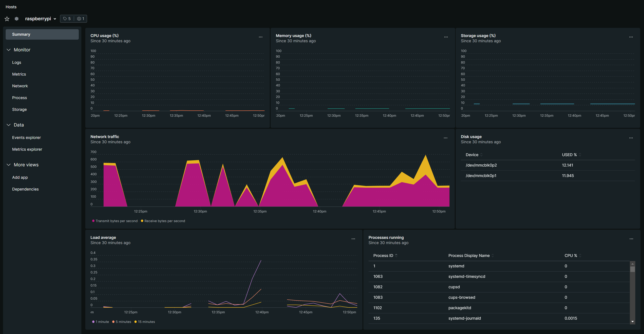The height and width of the screenshot is (334, 644).
Task: Click the processes table scrollbar thumb
Action: click(x=632, y=270)
